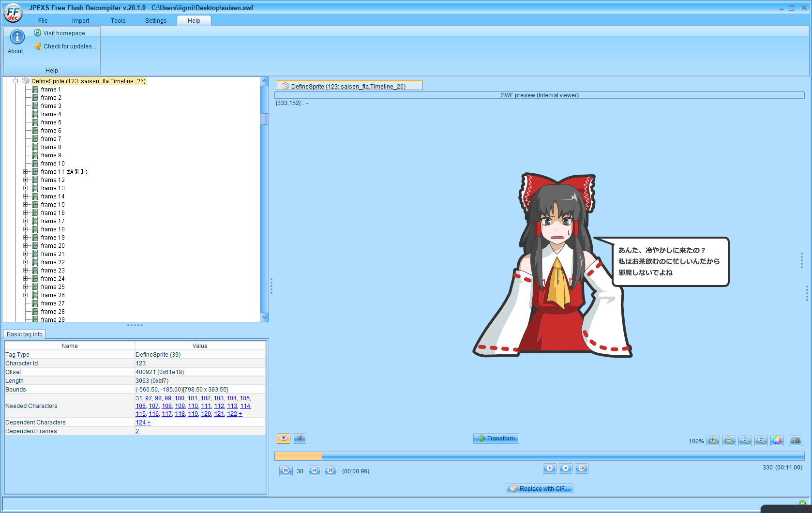Click the status bar green check icon
The width and height of the screenshot is (812, 513).
(802, 503)
